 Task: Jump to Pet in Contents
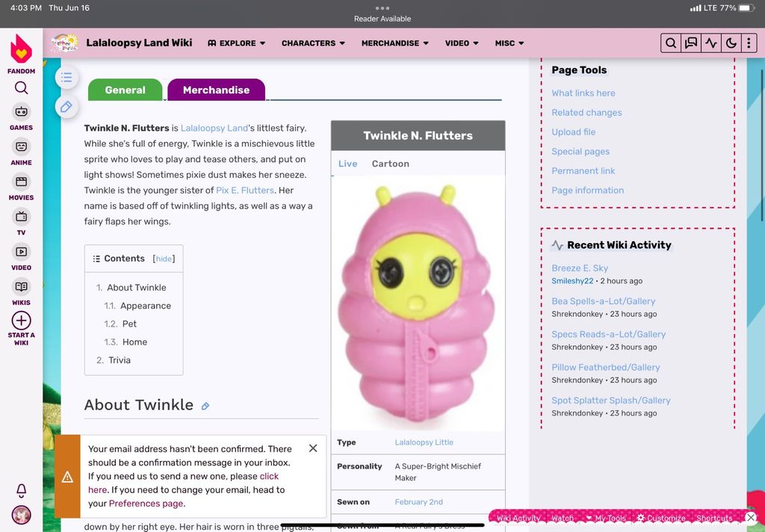[x=129, y=324]
